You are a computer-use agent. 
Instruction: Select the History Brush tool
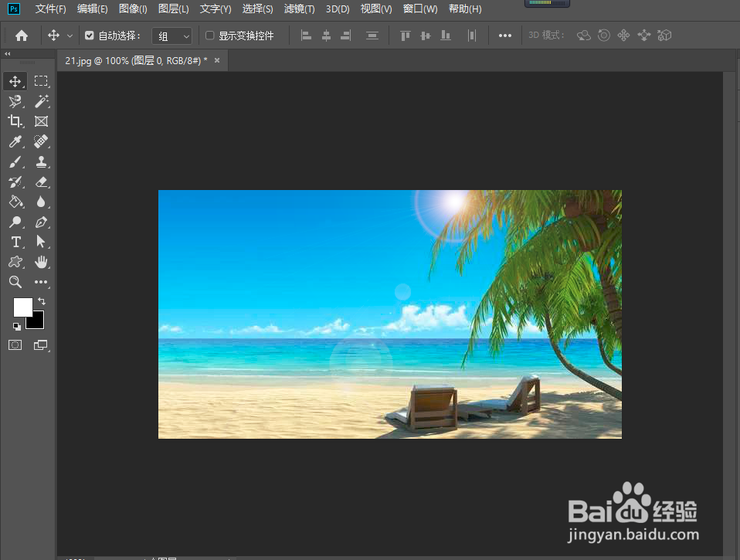15,182
